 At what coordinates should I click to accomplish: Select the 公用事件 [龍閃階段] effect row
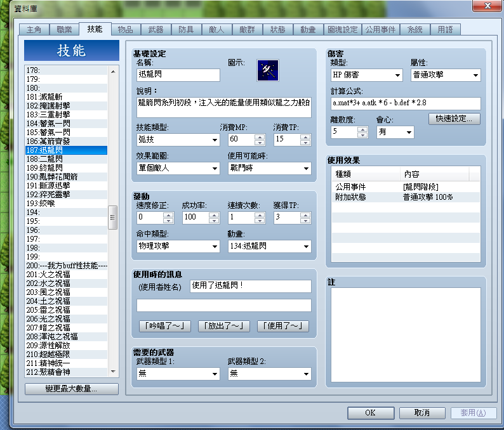pos(406,187)
